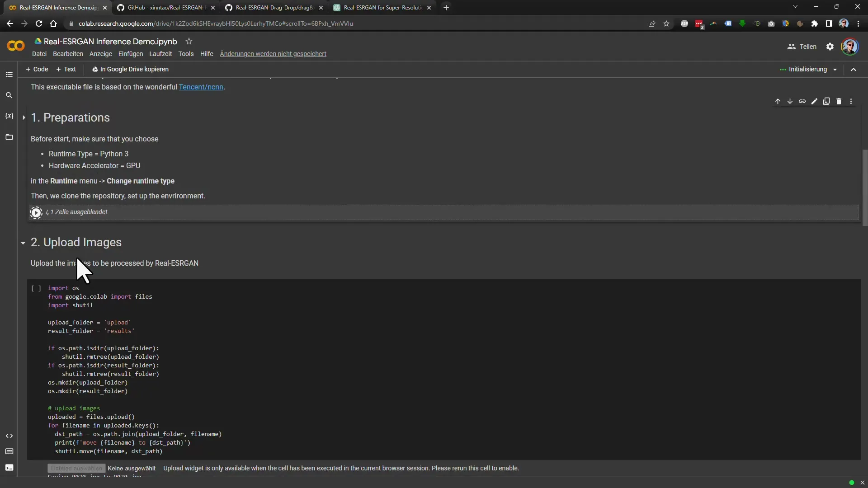868x488 pixels.
Task: Collapse section 2 Upload Images header
Action: (23, 242)
